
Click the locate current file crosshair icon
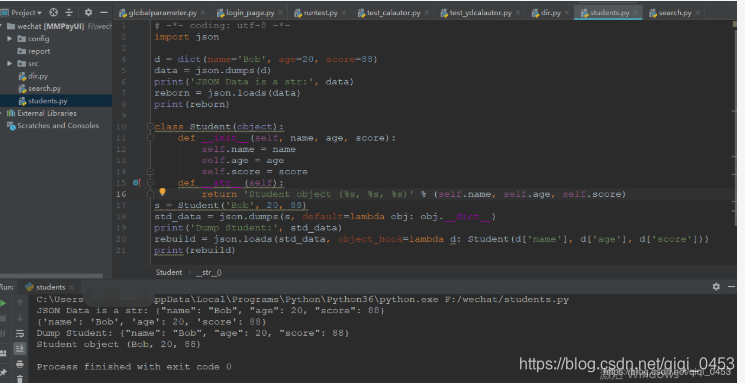click(x=54, y=12)
